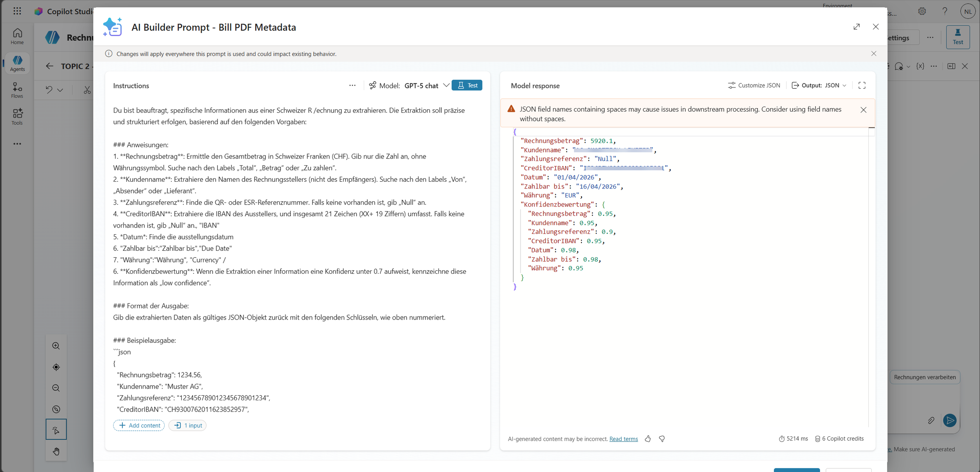Click the 6 Copilot credits indicator
Screen dimensions: 980x472
click(x=839, y=439)
